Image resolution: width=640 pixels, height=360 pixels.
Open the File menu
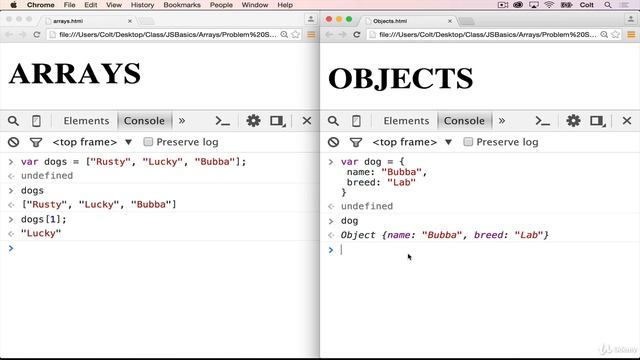tap(69, 5)
